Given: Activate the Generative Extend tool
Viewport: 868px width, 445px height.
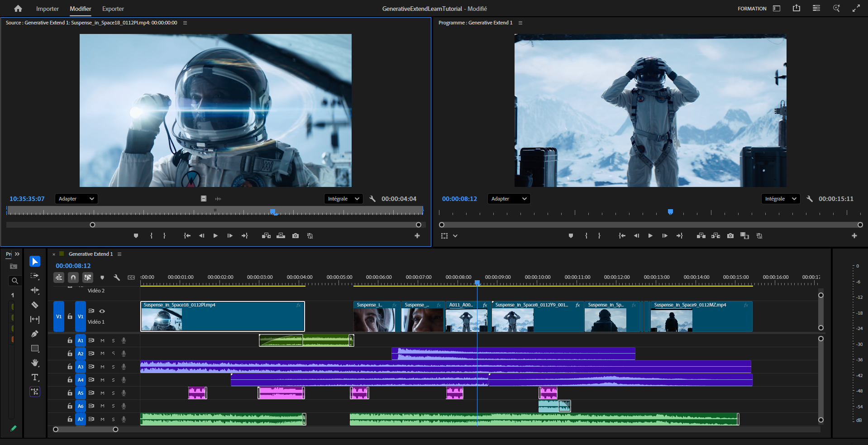Looking at the screenshot, I should [x=35, y=392].
